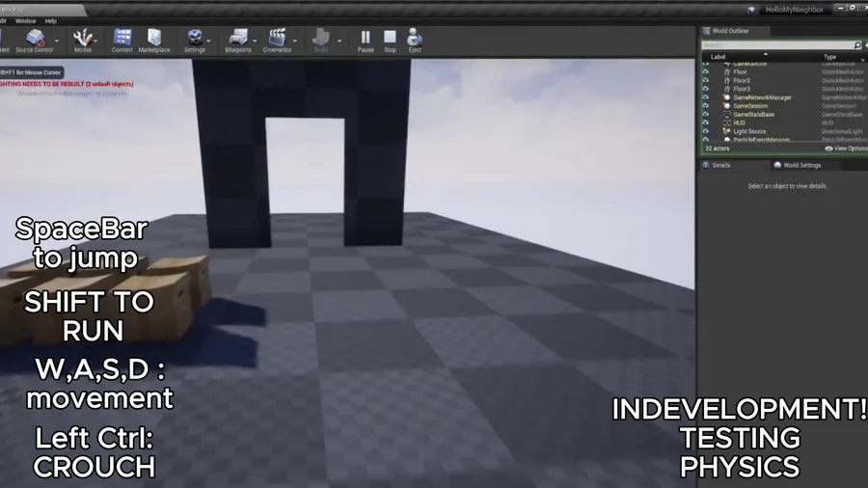The width and height of the screenshot is (868, 488).
Task: Toggle visibility of Light Source
Action: click(x=706, y=131)
